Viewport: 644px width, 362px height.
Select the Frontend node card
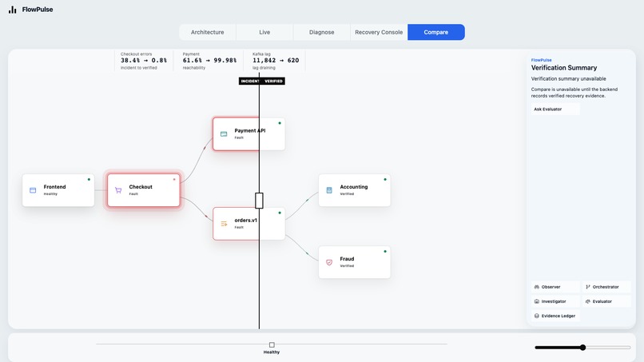(58, 190)
